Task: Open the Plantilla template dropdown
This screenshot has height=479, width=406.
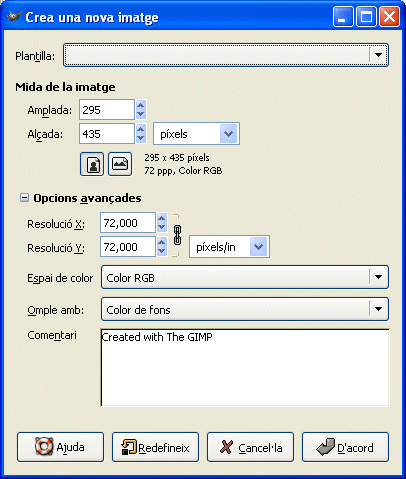Action: point(226,55)
